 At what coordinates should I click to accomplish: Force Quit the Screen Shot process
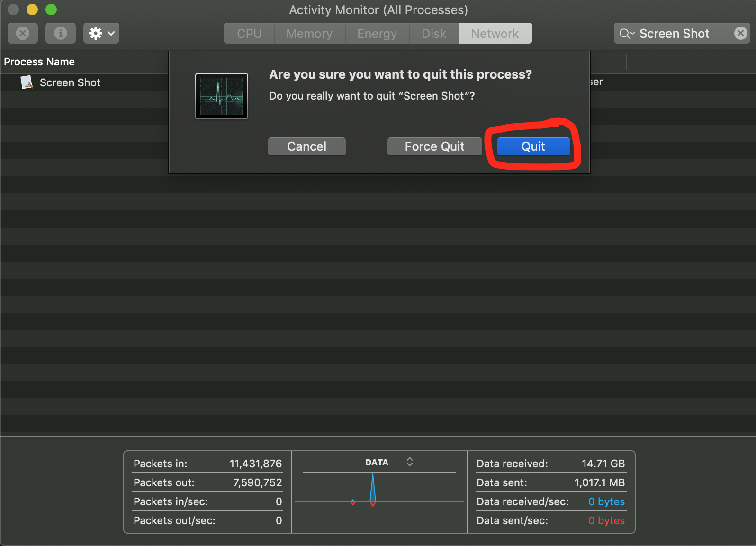[x=435, y=146]
